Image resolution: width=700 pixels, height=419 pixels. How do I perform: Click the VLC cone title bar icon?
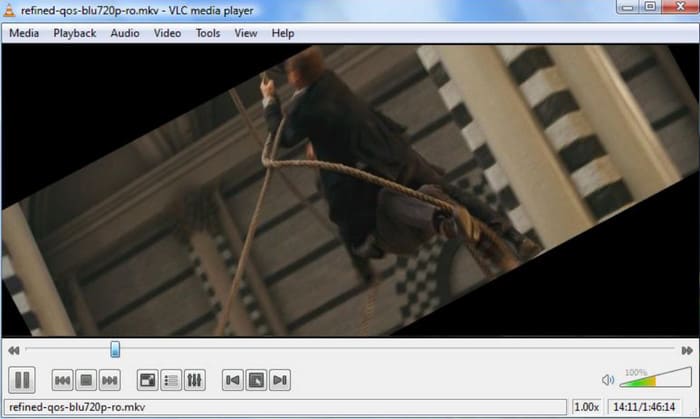(x=9, y=10)
